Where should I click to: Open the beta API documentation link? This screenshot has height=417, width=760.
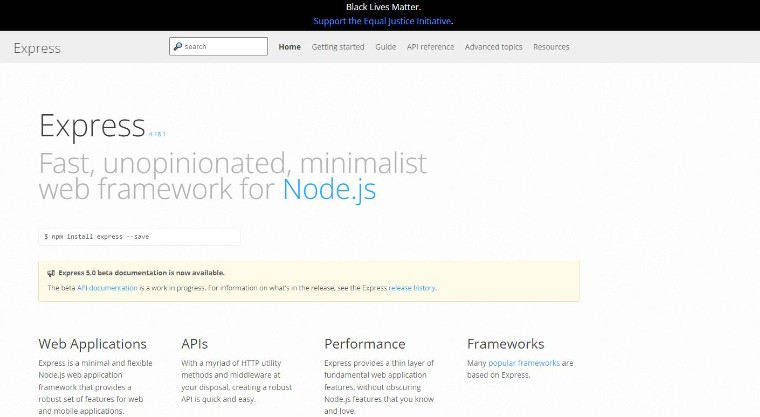[107, 288]
